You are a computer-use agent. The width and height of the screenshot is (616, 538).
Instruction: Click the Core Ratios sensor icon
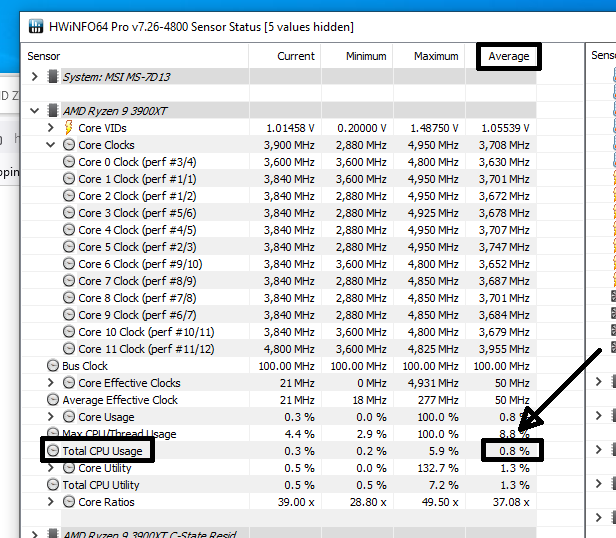(69, 502)
